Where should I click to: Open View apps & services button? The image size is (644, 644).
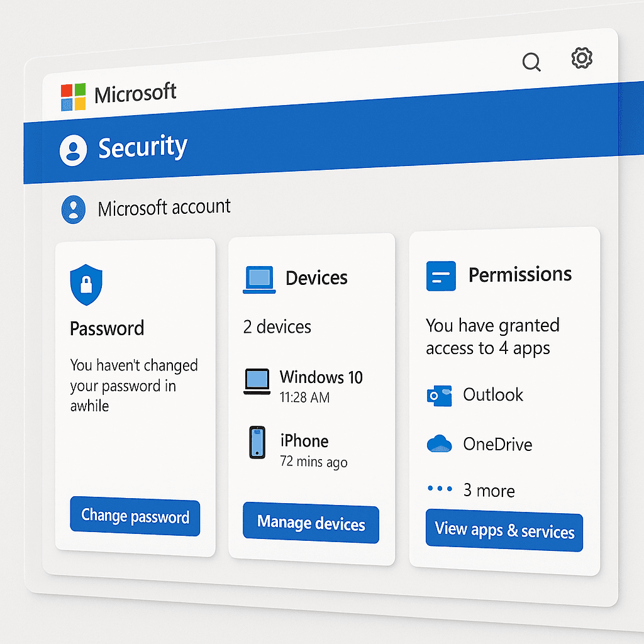(504, 530)
